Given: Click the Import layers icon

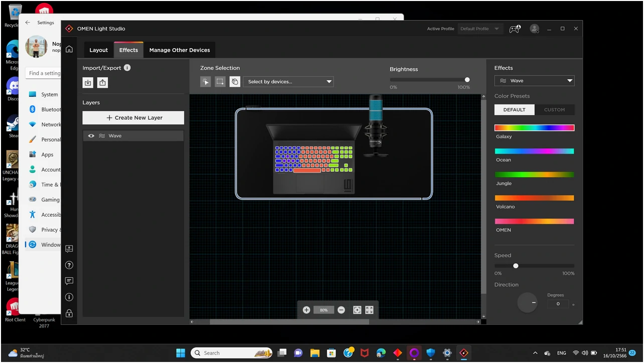Looking at the screenshot, I should (88, 83).
